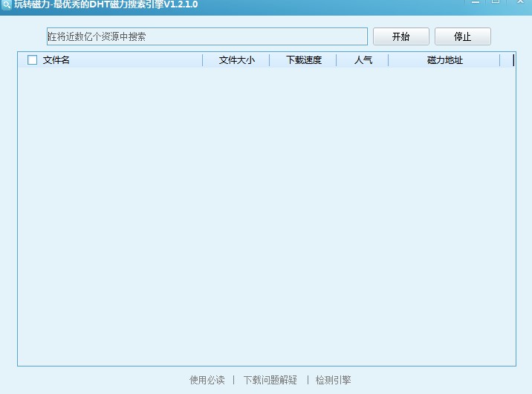Click the 下载速度 column header
Image resolution: width=532 pixels, height=394 pixels.
pos(303,60)
